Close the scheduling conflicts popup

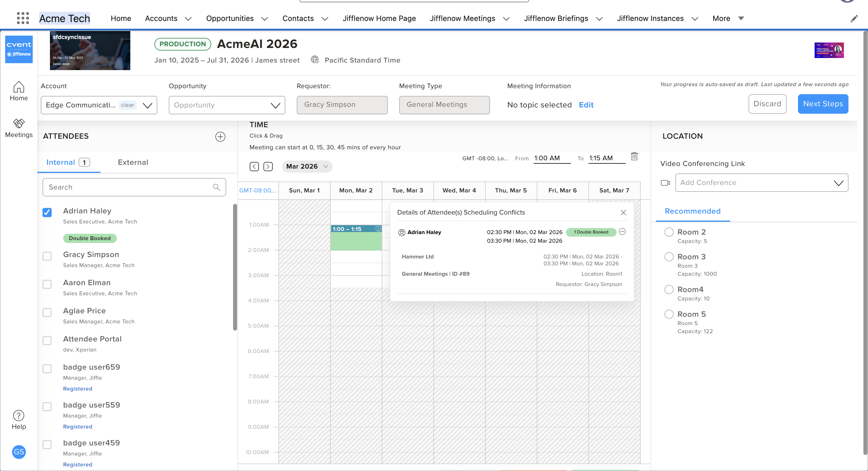623,213
